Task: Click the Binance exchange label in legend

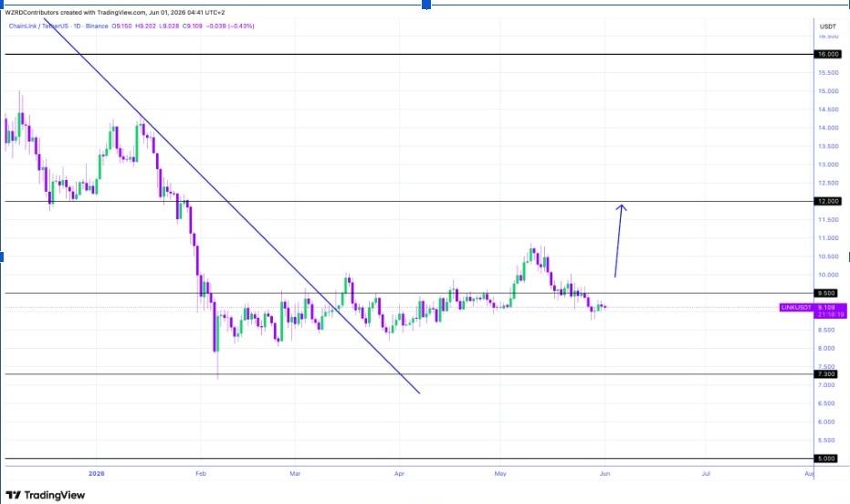Action: click(97, 26)
